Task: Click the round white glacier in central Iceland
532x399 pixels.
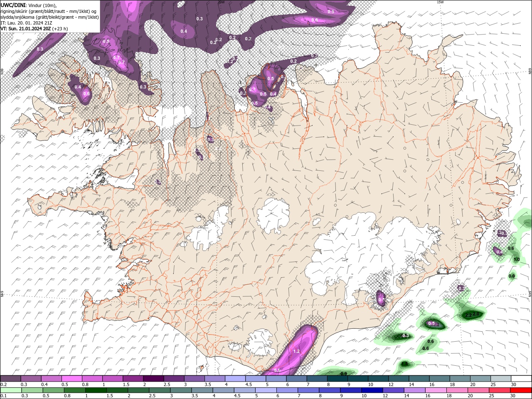Action: coord(273,216)
